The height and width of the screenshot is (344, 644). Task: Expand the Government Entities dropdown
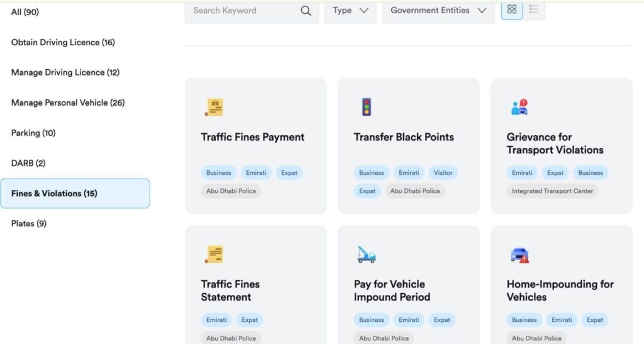click(438, 11)
